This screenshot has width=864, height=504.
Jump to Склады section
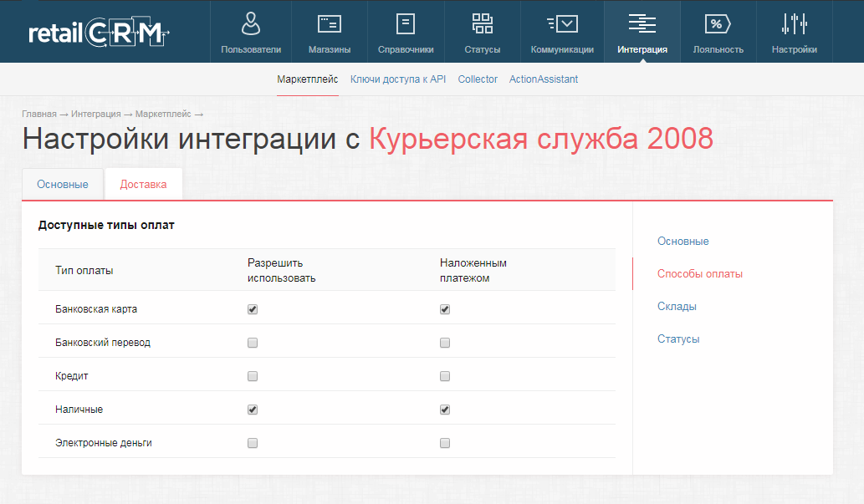(677, 306)
